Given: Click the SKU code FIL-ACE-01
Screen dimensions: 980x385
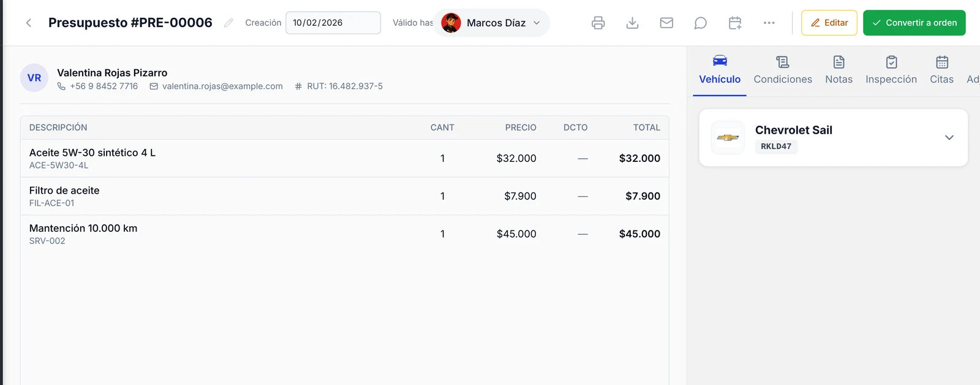Looking at the screenshot, I should pyautogui.click(x=52, y=203).
